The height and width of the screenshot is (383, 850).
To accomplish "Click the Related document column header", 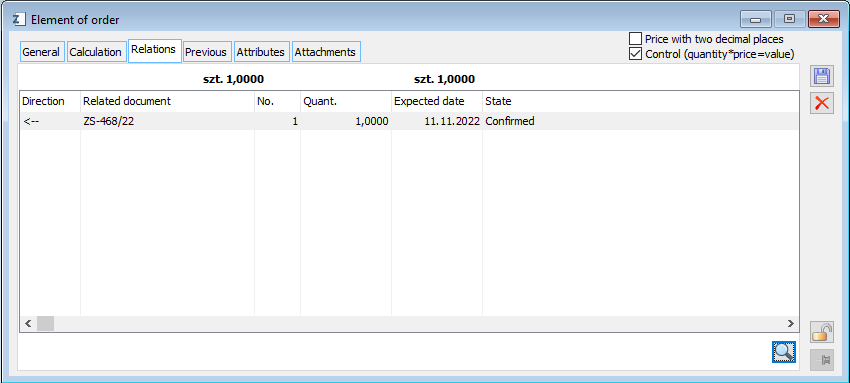I will point(168,101).
